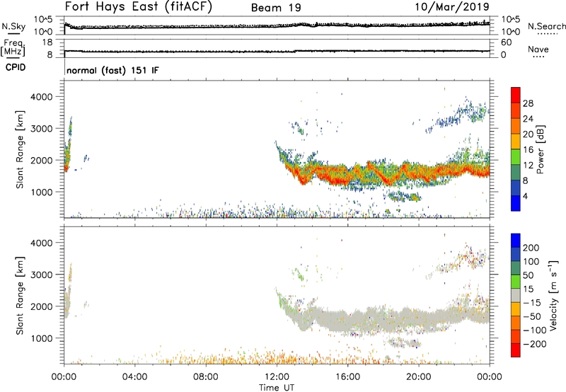
Task: Click the "Slant Range [km]" label of velocity panel
Action: tap(20, 296)
